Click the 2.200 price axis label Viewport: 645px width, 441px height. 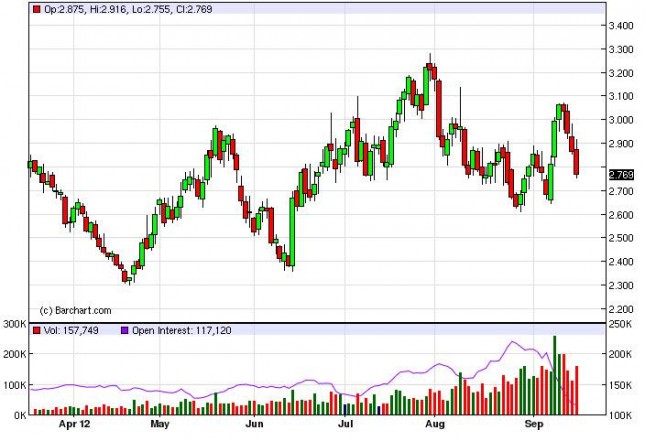[621, 309]
